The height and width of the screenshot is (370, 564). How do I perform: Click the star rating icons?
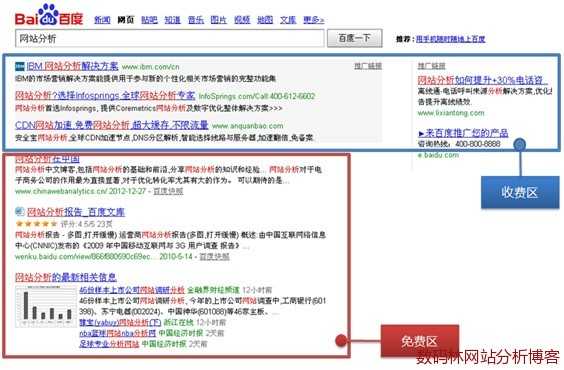tap(36, 224)
